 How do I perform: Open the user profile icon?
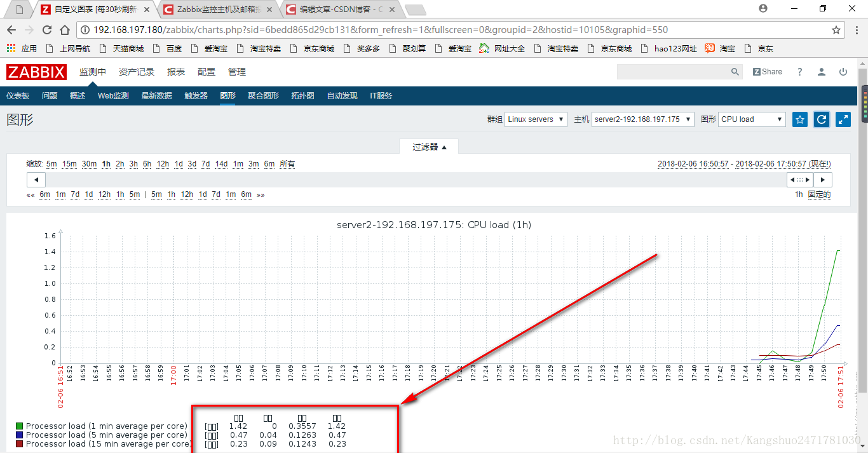[x=822, y=72]
